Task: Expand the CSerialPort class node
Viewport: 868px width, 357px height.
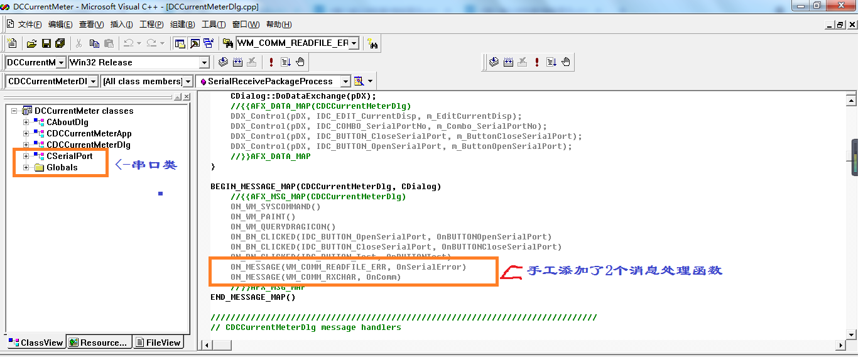Action: (x=26, y=156)
